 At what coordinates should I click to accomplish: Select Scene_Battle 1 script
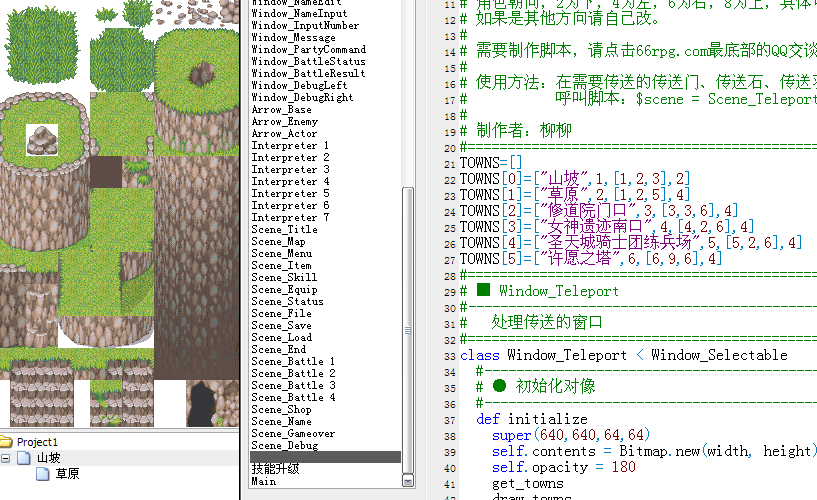[293, 361]
